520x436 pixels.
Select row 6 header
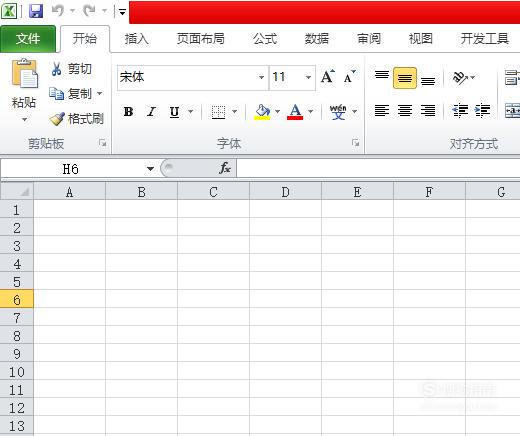click(x=17, y=300)
